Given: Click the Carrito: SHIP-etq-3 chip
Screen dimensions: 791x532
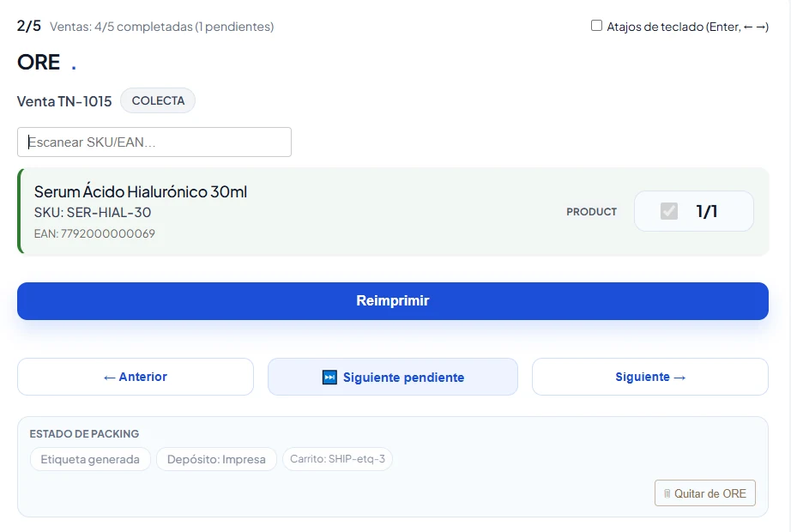Looking at the screenshot, I should [337, 459].
